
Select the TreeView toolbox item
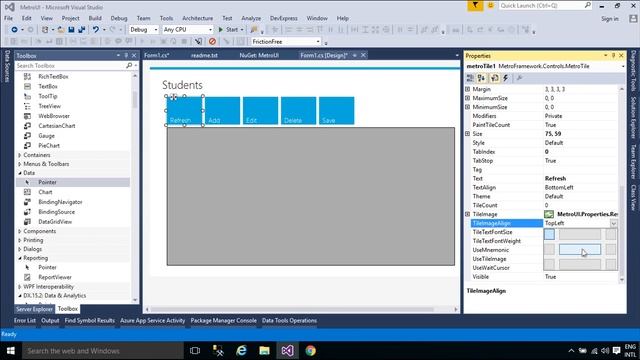(x=49, y=106)
